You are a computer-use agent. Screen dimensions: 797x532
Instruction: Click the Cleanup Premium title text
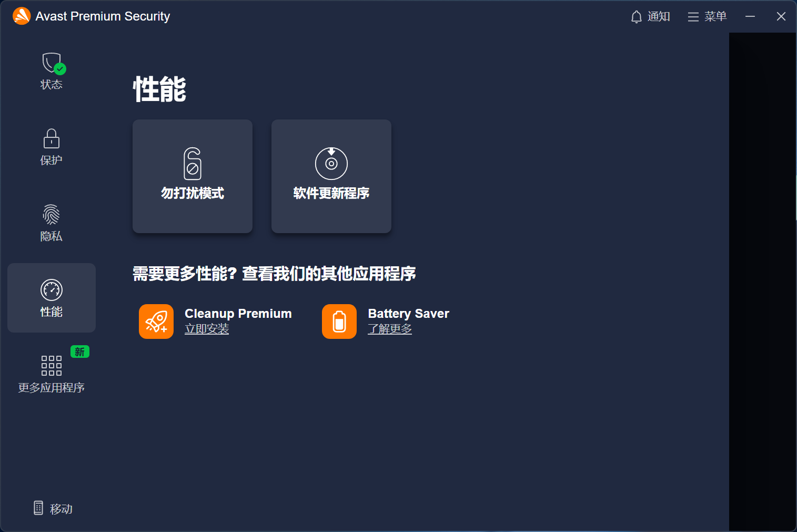click(x=238, y=314)
